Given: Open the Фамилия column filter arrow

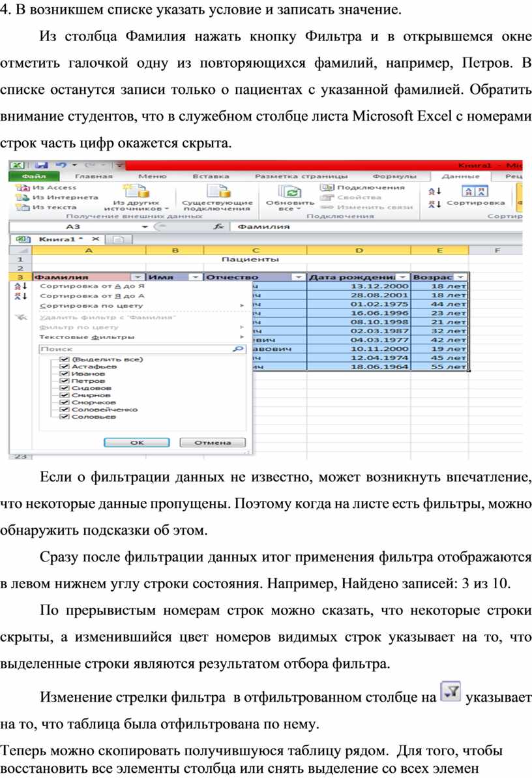Looking at the screenshot, I should (x=138, y=277).
